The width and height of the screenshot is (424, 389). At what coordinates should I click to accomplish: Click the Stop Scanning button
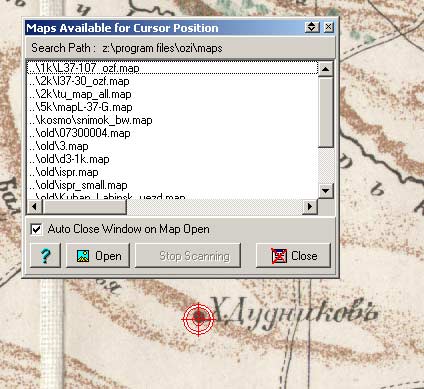(x=188, y=256)
